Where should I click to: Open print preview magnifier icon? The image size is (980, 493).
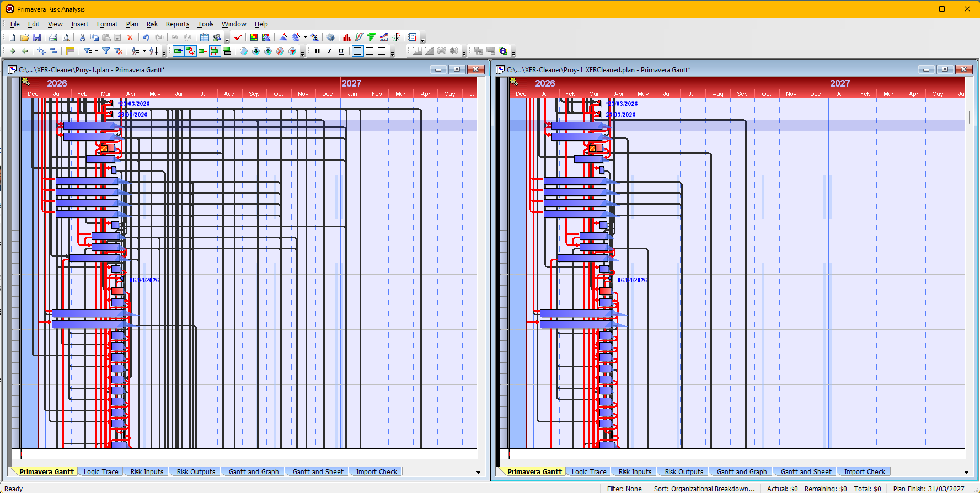pos(66,37)
